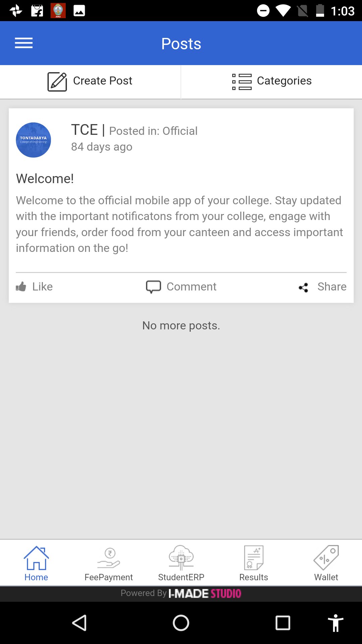Image resolution: width=362 pixels, height=644 pixels.
Task: Open the Categories list icon
Action: (242, 82)
